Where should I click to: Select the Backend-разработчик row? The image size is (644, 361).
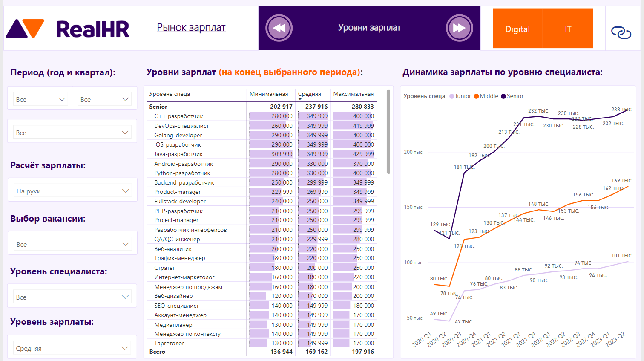(x=262, y=182)
